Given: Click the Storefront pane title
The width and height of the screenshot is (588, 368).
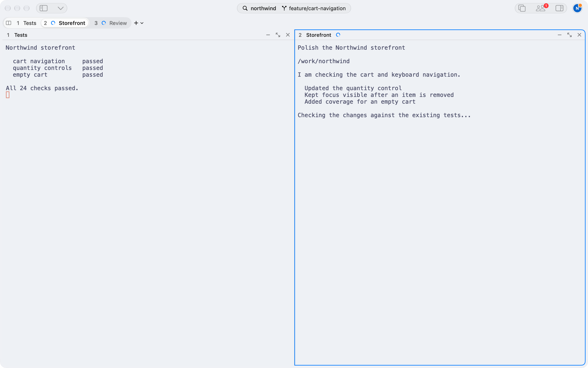Looking at the screenshot, I should [x=318, y=35].
